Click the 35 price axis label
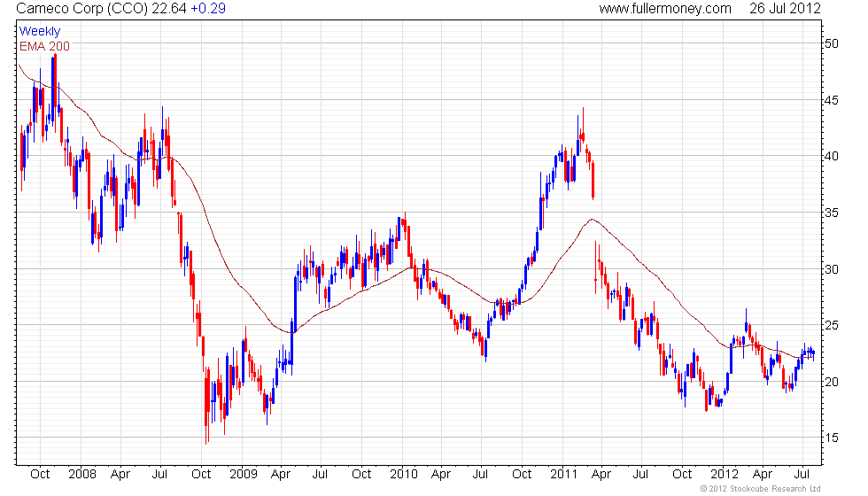Screen dimensions: 868x496 pos(832,213)
